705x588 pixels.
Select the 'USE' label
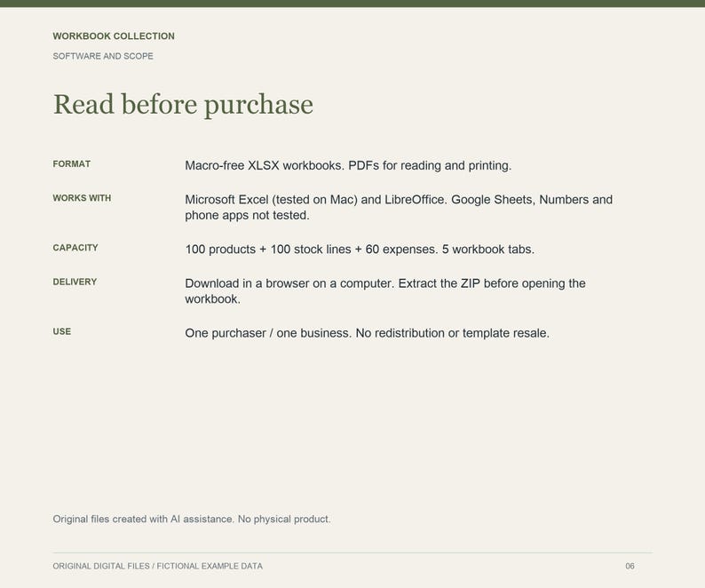[61, 331]
